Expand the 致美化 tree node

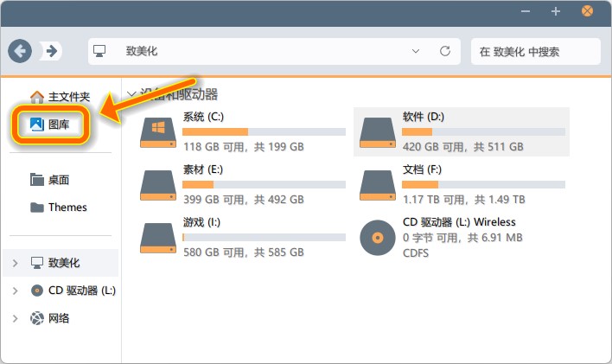[x=16, y=263]
